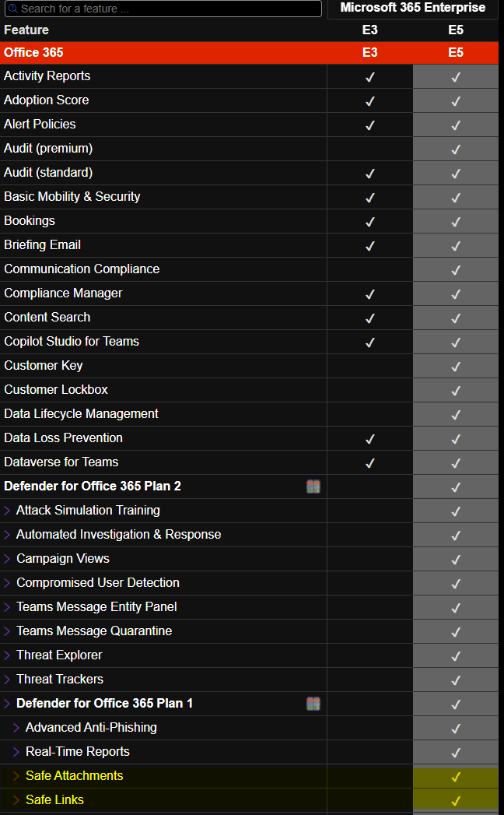
Task: Click the E5 checkmark for Campaign Views
Action: tap(456, 559)
